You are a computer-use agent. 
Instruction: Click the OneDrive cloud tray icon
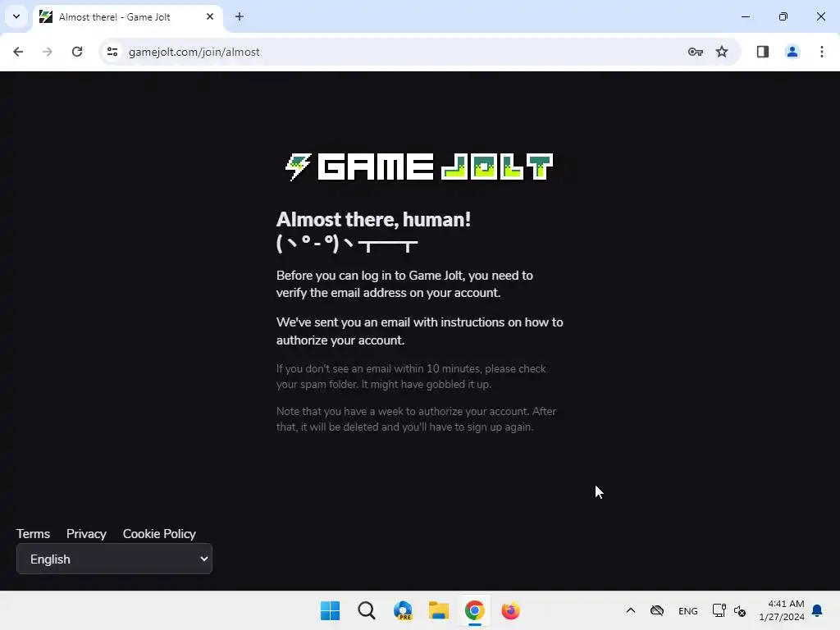click(657, 610)
